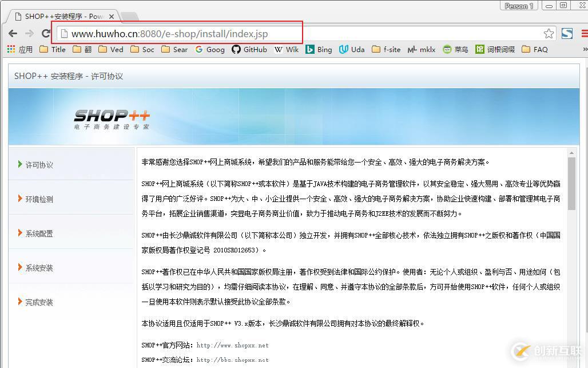This screenshot has width=588, height=368.
Task: Click the license agreement scrollbar thumb
Action: tap(571, 184)
